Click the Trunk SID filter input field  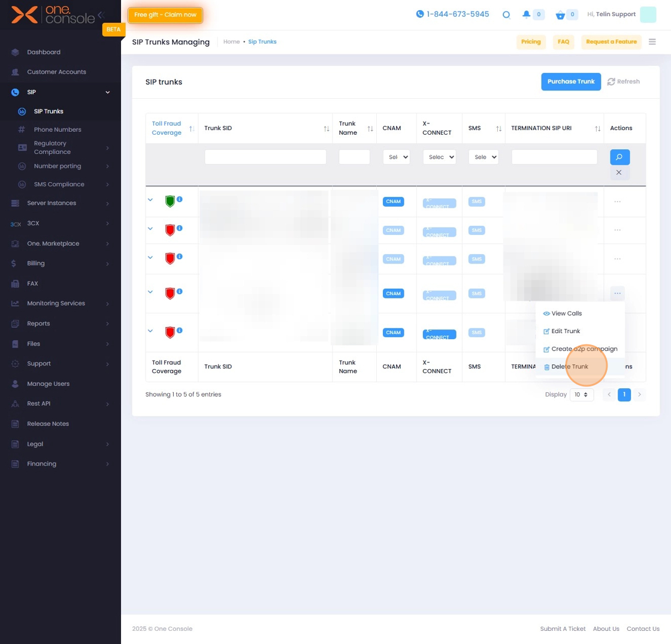coord(265,157)
